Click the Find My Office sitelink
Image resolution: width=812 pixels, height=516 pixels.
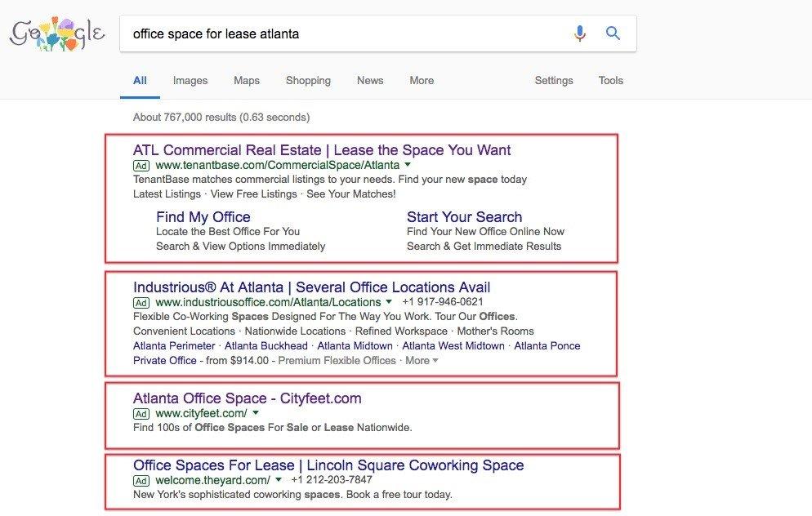[203, 217]
